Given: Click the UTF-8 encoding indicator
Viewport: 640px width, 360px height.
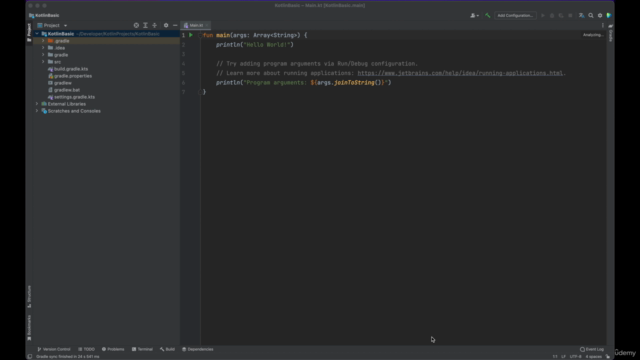Looking at the screenshot, I should coord(576,357).
